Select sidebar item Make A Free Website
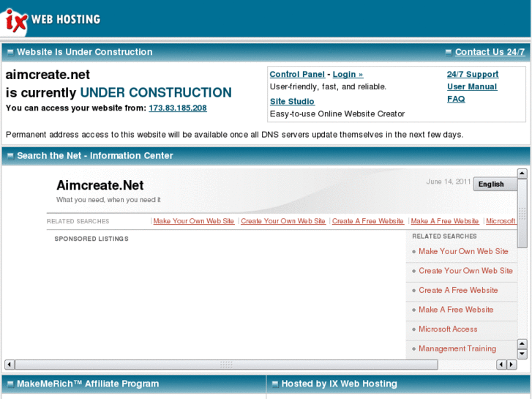Screen dimensions: 532x399 click(x=456, y=310)
